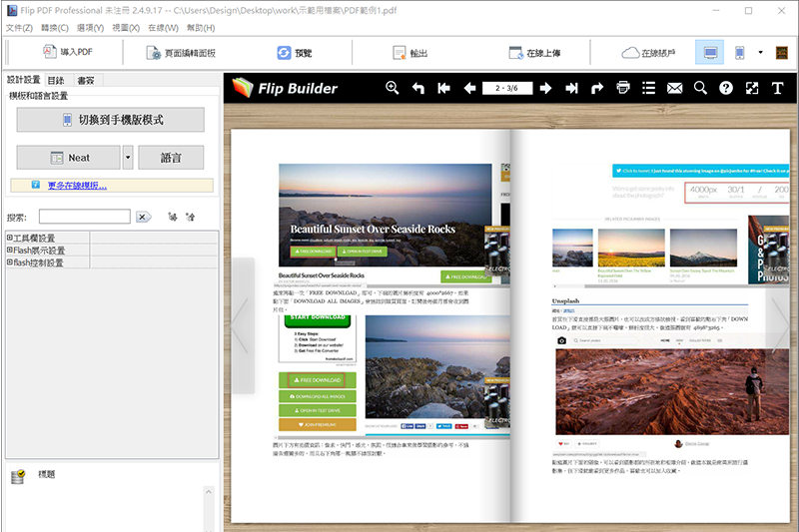Open the 在線(W) menu
This screenshot has height=532, width=799.
(163, 28)
